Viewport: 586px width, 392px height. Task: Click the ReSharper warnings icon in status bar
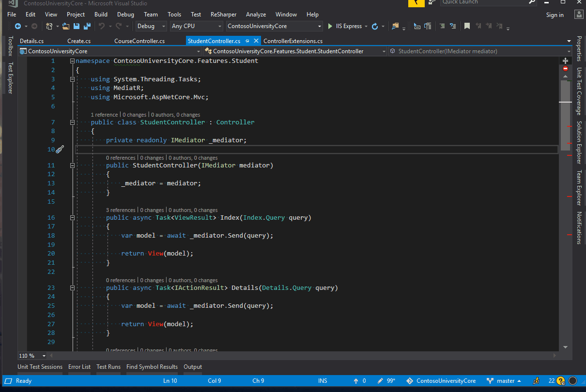561,381
